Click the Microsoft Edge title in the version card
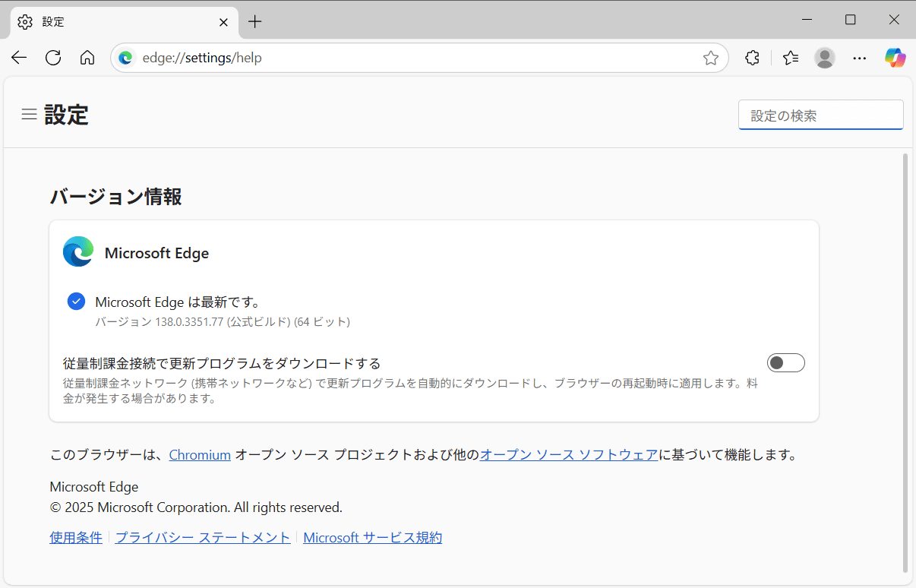The width and height of the screenshot is (916, 588). pos(156,253)
